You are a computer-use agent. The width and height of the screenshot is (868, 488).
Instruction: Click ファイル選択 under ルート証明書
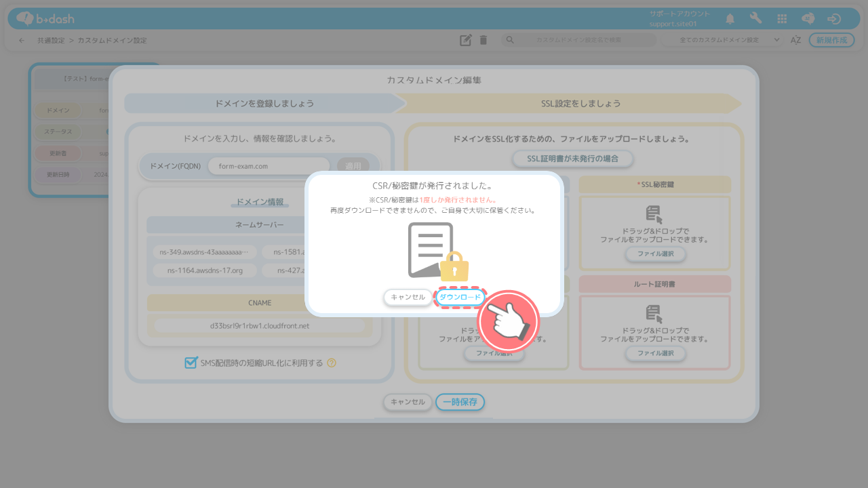(655, 353)
